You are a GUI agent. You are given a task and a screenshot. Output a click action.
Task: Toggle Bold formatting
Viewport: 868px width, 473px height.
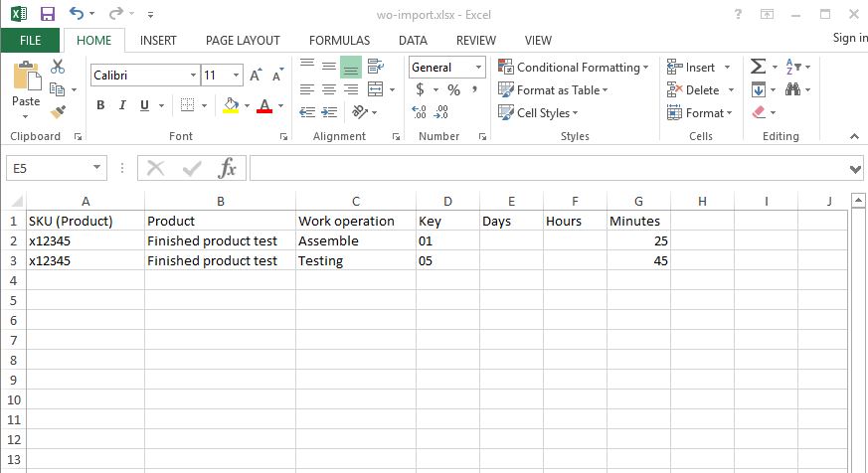pyautogui.click(x=100, y=105)
